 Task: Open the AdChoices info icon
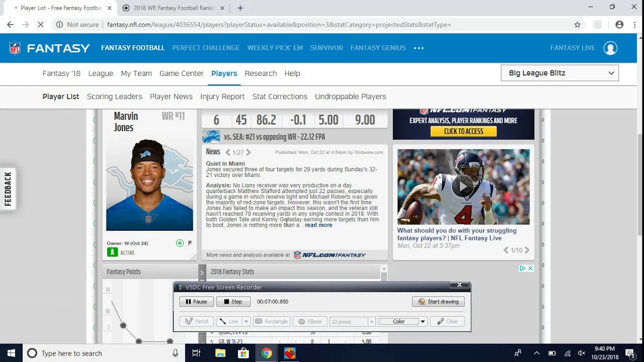523,268
